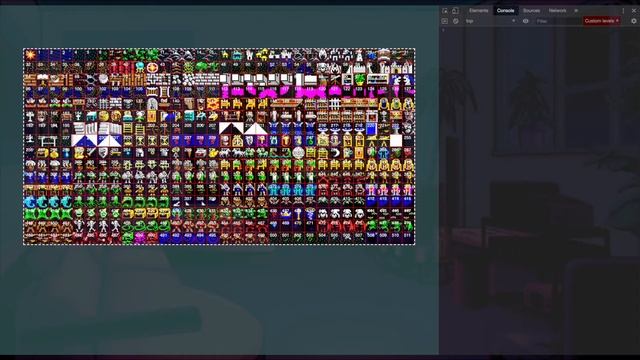Click the sun sprite tile 0

click(x=30, y=55)
